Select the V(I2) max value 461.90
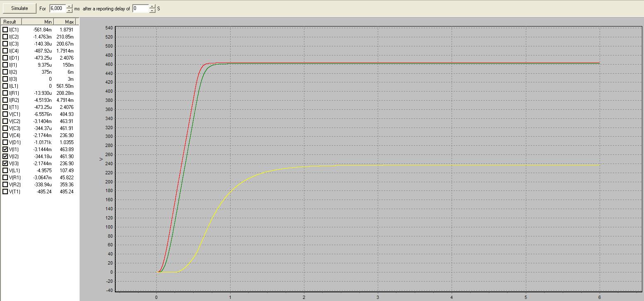This screenshot has height=301, width=644. click(x=67, y=157)
